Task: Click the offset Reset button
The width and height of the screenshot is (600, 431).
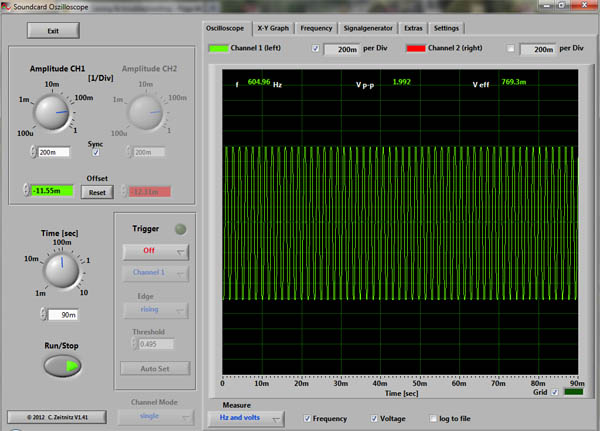Action: (x=97, y=192)
